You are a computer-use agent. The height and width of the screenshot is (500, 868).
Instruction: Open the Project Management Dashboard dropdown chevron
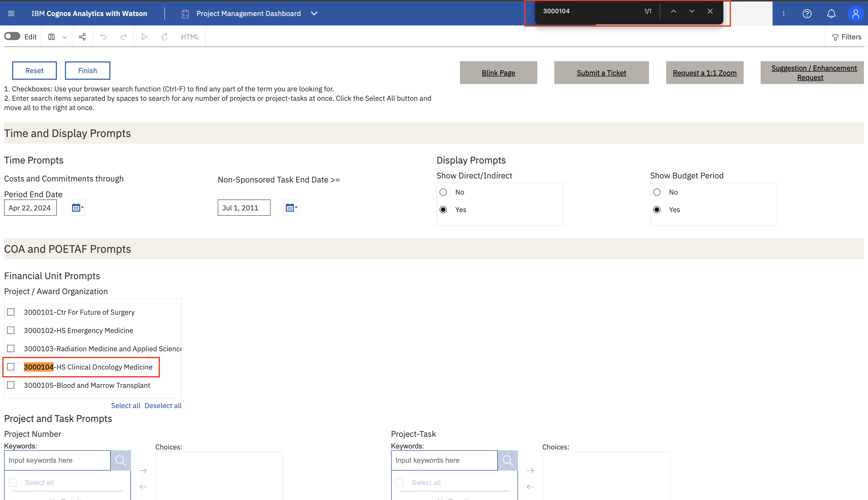(314, 13)
